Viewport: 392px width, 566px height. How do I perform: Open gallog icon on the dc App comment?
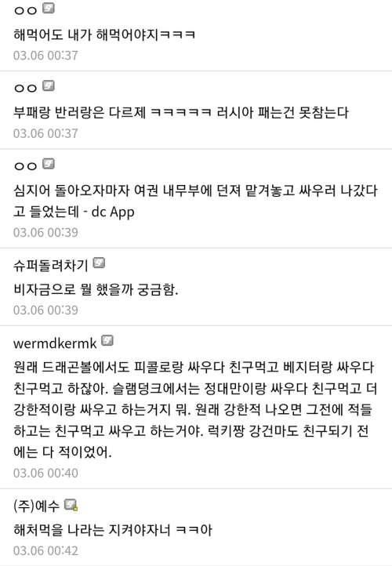coord(49,164)
